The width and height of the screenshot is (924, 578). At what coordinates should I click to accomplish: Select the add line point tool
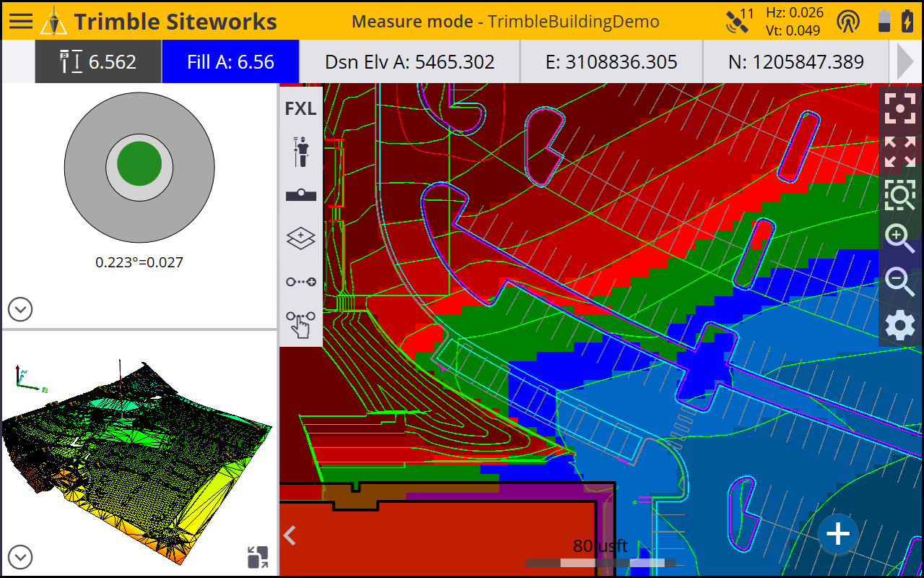point(301,282)
